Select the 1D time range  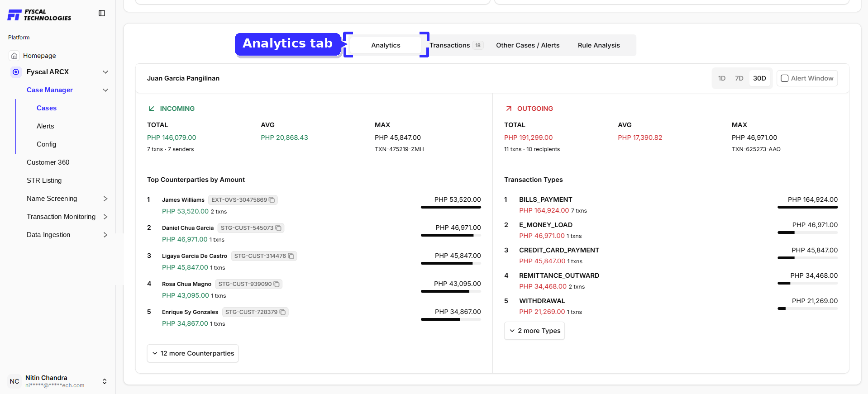pyautogui.click(x=722, y=78)
